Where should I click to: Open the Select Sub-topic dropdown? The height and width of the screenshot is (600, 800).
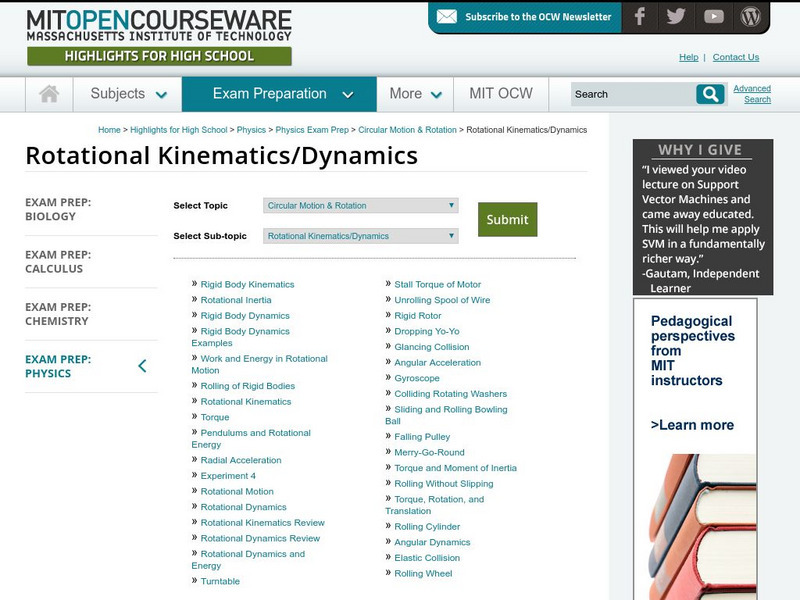tap(360, 237)
